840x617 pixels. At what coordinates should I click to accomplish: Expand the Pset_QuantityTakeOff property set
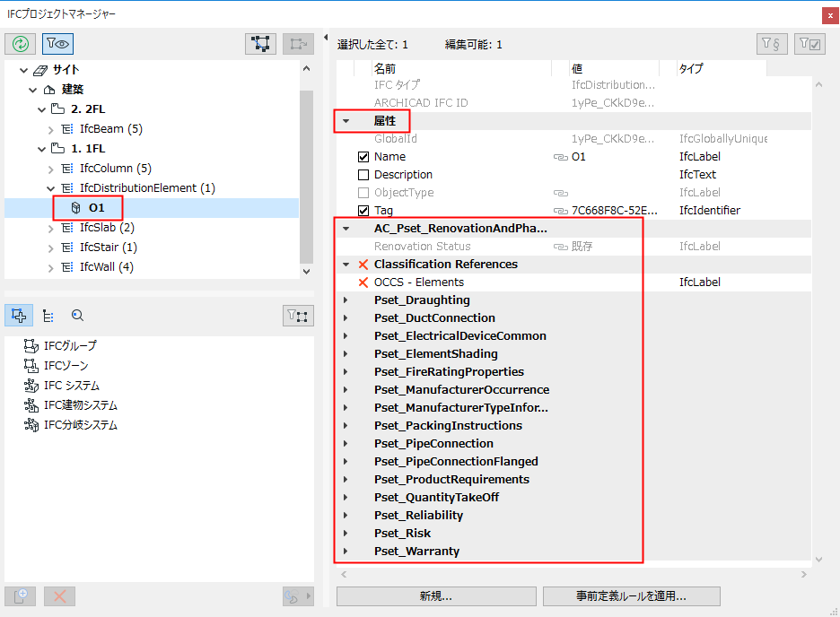tap(346, 497)
